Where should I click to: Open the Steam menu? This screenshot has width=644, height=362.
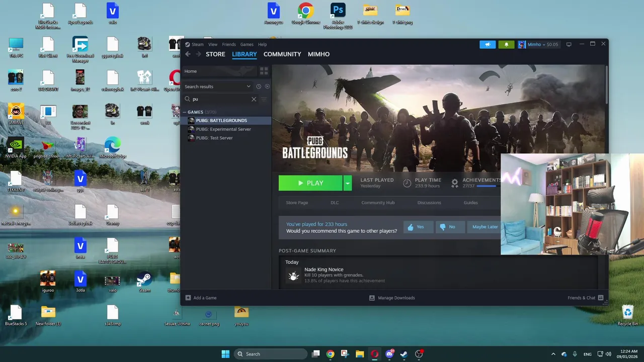pos(197,44)
